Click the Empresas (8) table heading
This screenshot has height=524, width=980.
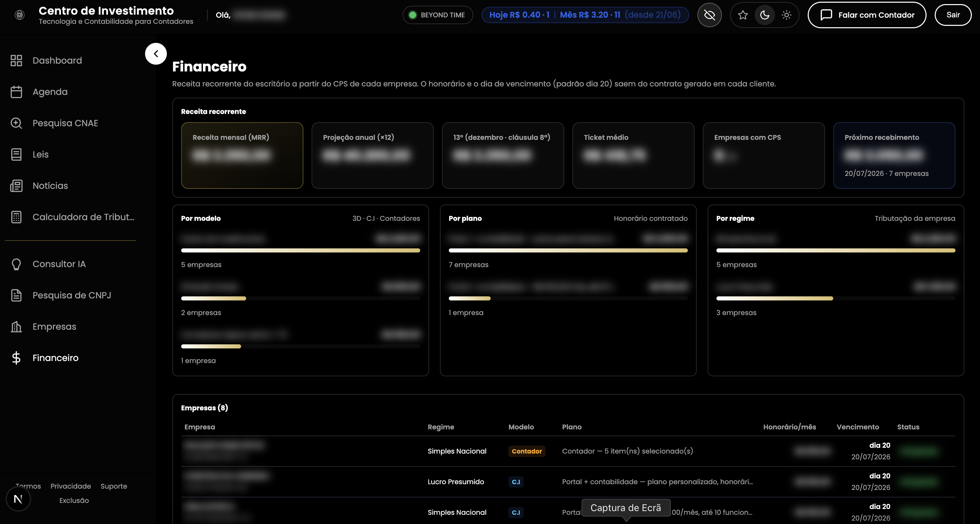204,408
